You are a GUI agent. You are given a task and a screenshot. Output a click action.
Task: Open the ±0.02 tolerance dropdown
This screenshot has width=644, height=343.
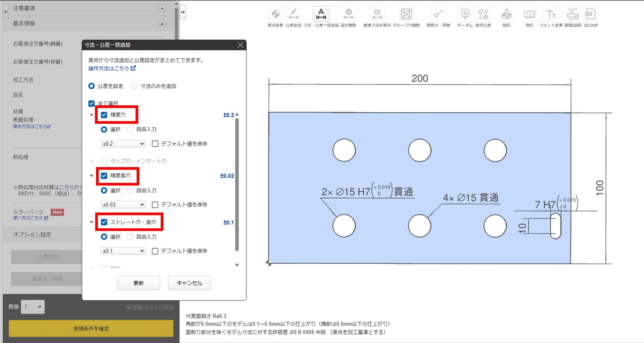[x=123, y=205]
